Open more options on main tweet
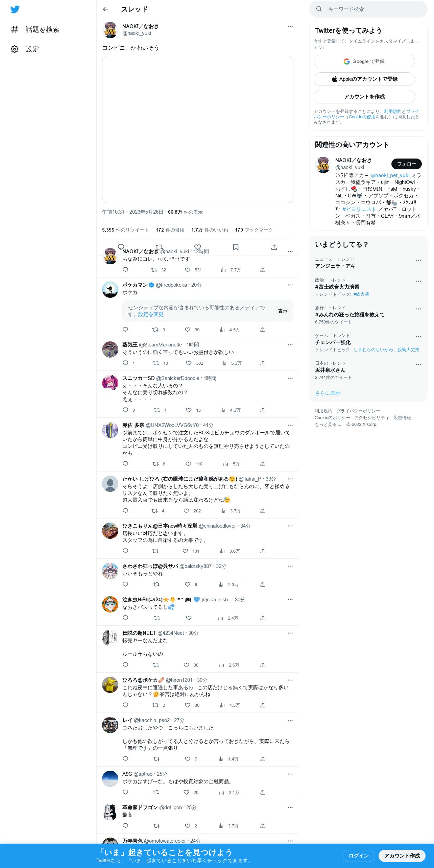This screenshot has height=868, width=434. pos(290,26)
